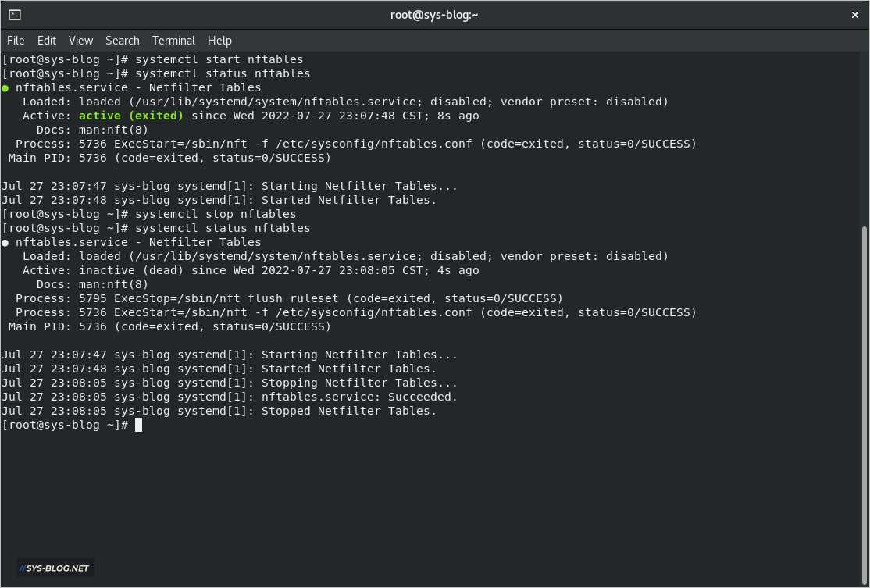Open the Terminal menu
Image resolution: width=870 pixels, height=588 pixels.
173,41
